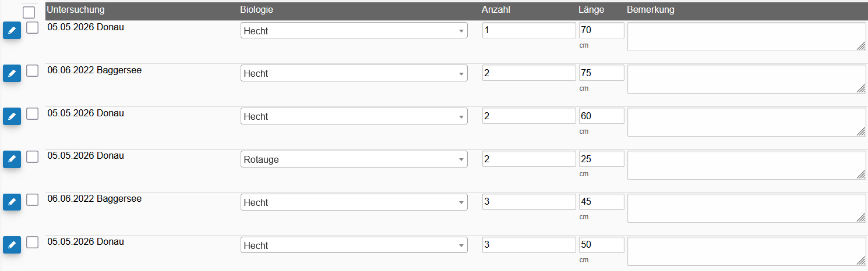Focus the Anzahl field in Rotauge row
Screen dimensions: 868x271
tap(529, 159)
